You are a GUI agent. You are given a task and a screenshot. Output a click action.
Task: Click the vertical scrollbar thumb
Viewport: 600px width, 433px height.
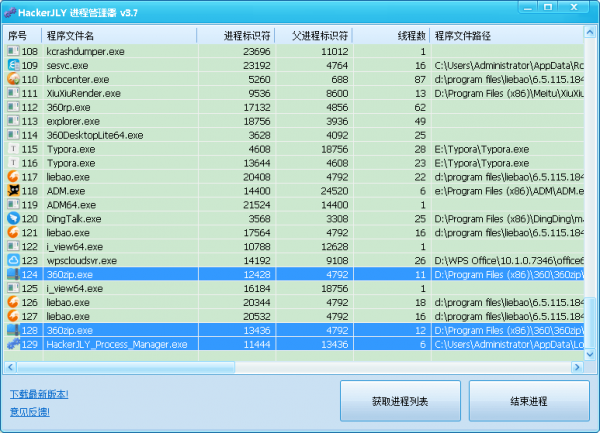tap(590, 322)
